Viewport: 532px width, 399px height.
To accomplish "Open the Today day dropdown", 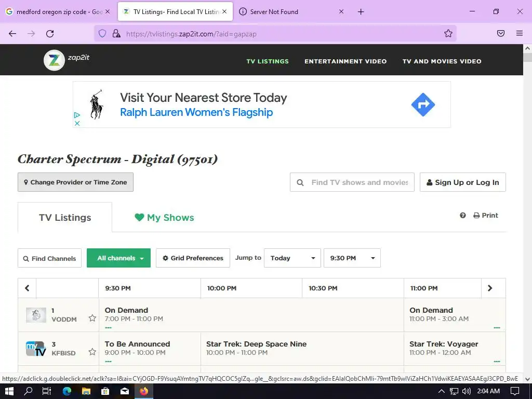I will point(292,258).
